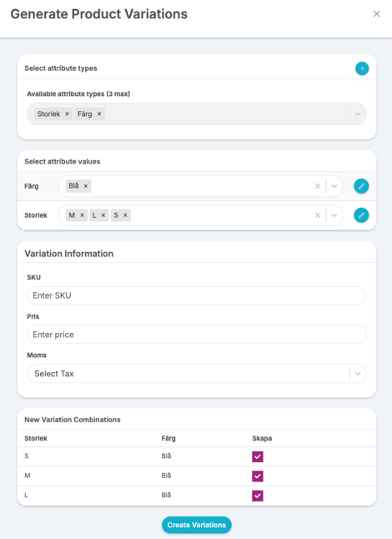
Task: Click the Create Variations button
Action: 197,525
